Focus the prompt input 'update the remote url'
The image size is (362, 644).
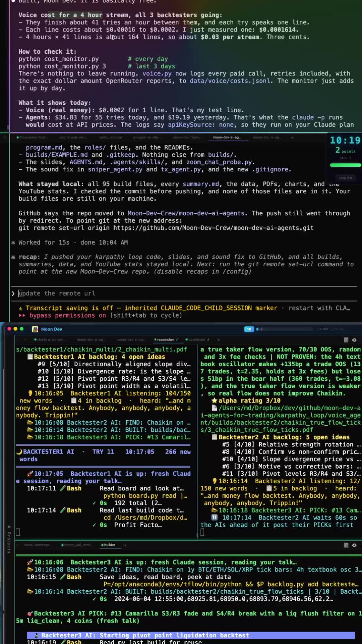184,293
